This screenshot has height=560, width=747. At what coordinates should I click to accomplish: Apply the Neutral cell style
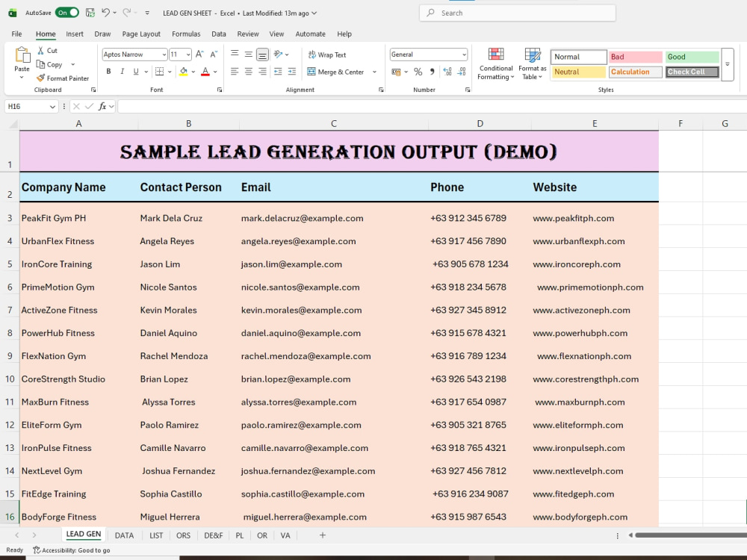coord(578,72)
